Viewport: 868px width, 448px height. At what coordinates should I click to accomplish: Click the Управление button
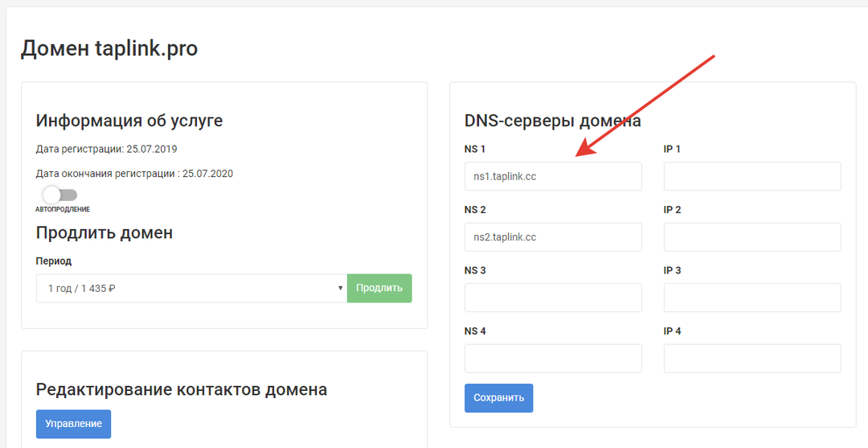click(74, 424)
